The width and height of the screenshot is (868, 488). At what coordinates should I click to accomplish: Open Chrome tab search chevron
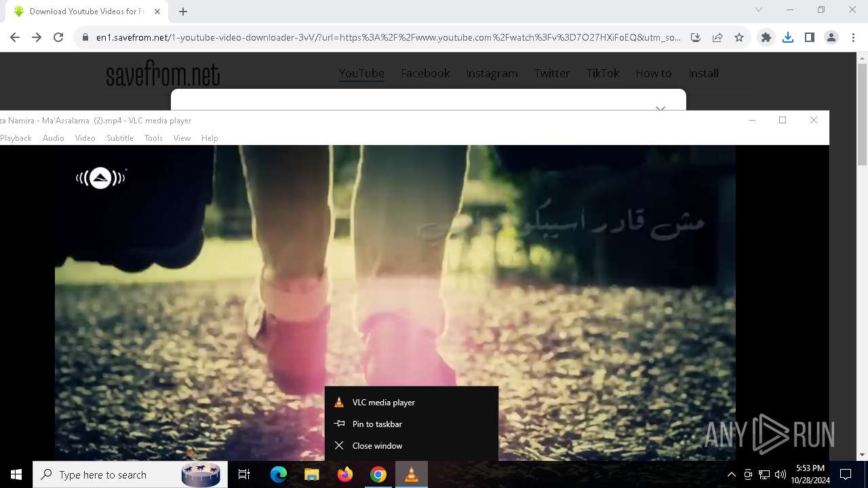(x=759, y=10)
